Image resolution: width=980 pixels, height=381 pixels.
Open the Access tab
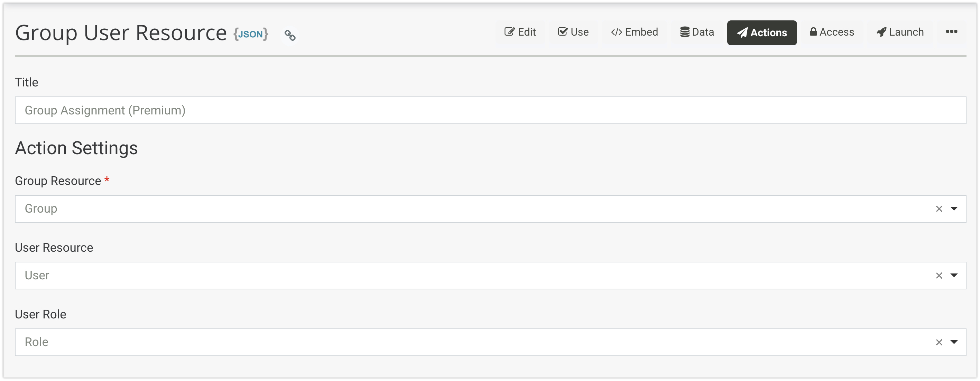point(832,32)
